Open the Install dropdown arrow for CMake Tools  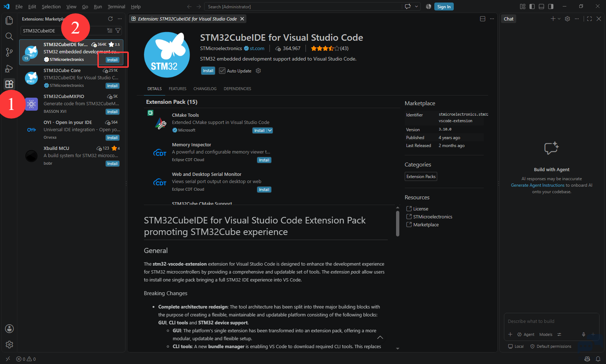270,130
